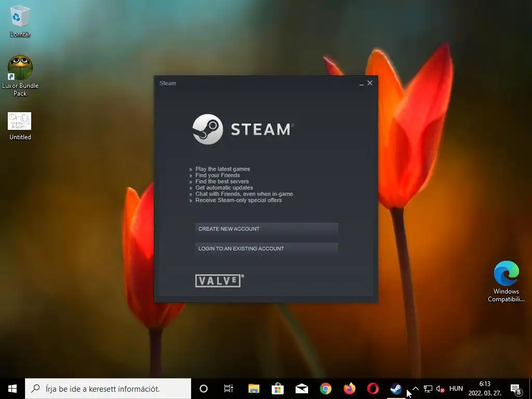Click 'Receive Steam-only special offers' text
This screenshot has width=532, height=399.
coord(238,200)
